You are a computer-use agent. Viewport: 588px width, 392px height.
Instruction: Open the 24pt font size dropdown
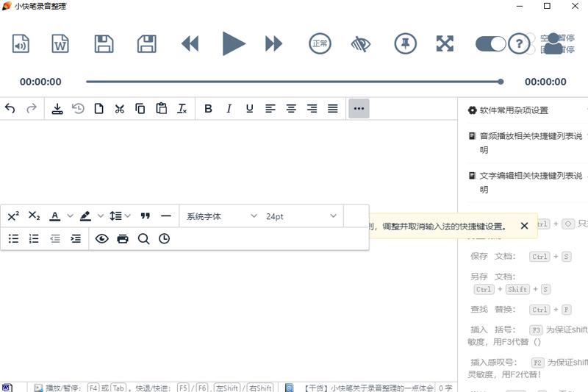[301, 216]
